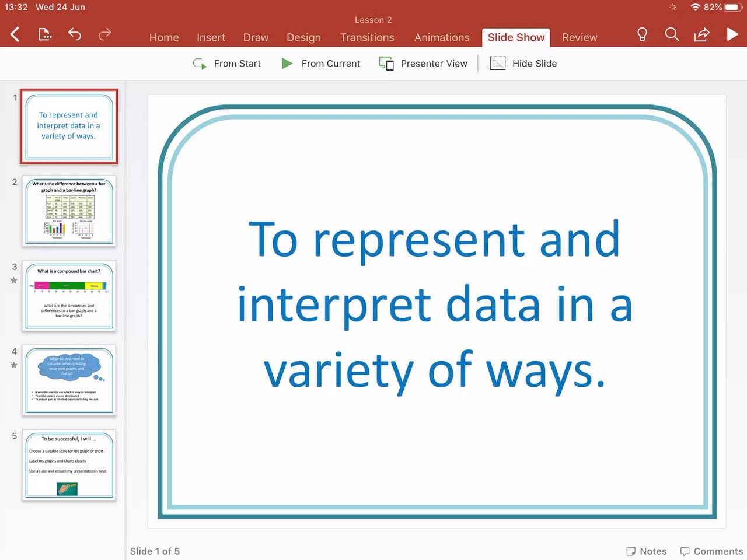The width and height of the screenshot is (747, 560).
Task: Click the slide title text box
Action: click(435, 304)
